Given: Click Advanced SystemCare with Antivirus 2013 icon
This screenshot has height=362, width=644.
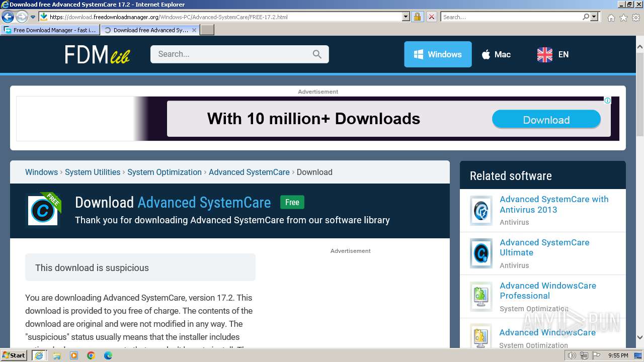Looking at the screenshot, I should coord(481,210).
